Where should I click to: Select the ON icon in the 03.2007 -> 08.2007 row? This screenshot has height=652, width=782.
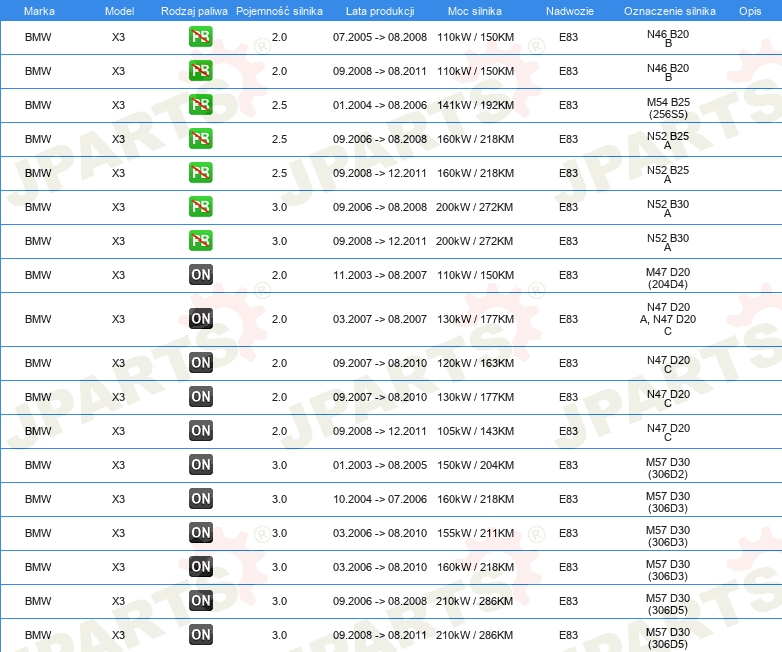(x=201, y=319)
